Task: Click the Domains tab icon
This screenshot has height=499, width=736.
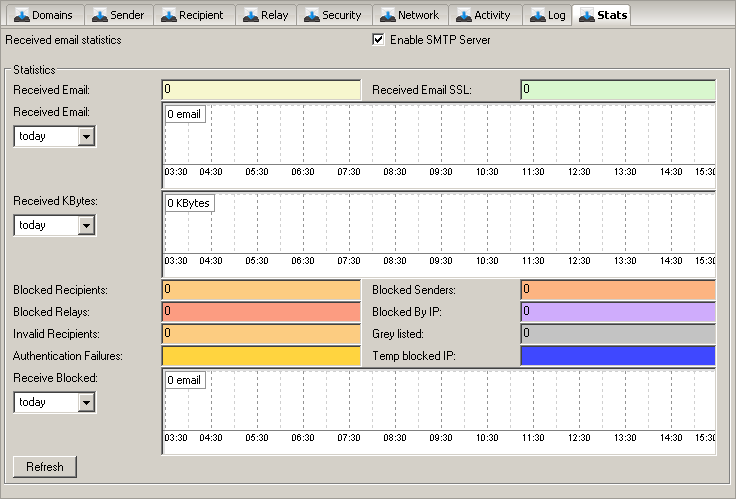Action: point(21,15)
